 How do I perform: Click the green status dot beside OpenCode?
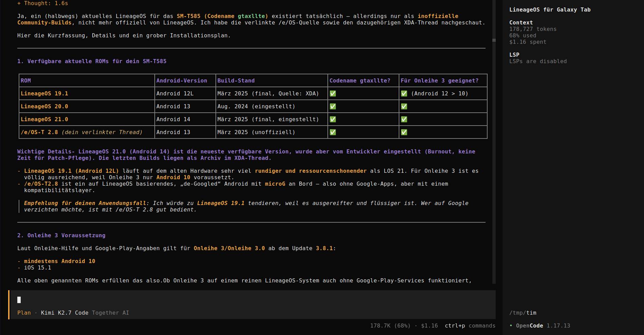(511, 326)
